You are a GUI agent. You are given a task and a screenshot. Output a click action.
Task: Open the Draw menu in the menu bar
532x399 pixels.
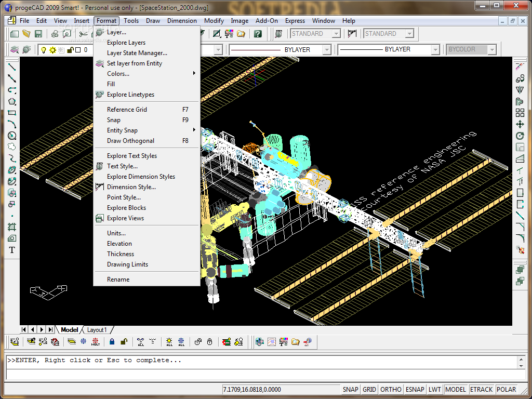click(x=153, y=21)
